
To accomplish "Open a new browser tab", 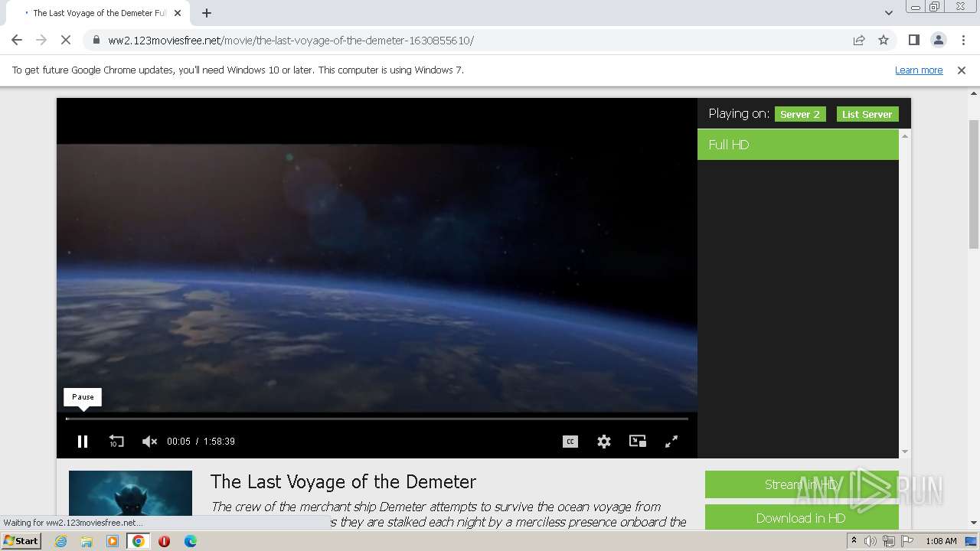I will tap(207, 13).
